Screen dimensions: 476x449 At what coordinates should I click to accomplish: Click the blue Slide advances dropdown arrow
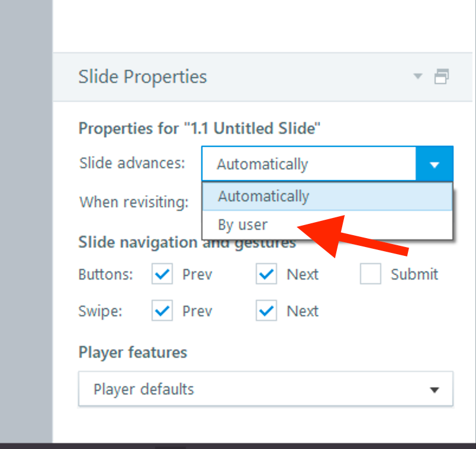(434, 164)
